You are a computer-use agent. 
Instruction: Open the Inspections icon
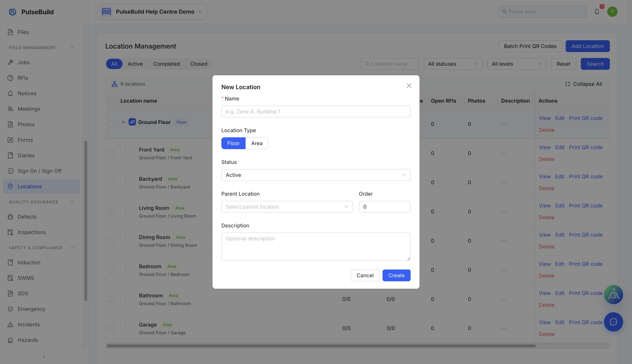(10, 232)
